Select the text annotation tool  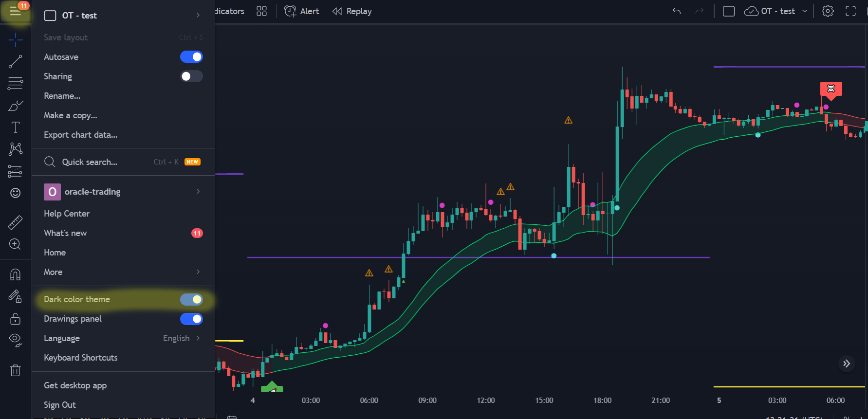(15, 128)
